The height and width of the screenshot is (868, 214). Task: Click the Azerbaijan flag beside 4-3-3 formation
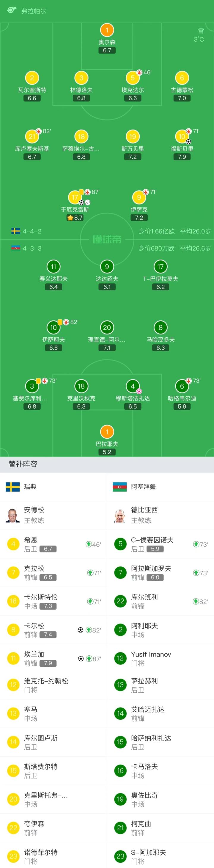click(15, 248)
